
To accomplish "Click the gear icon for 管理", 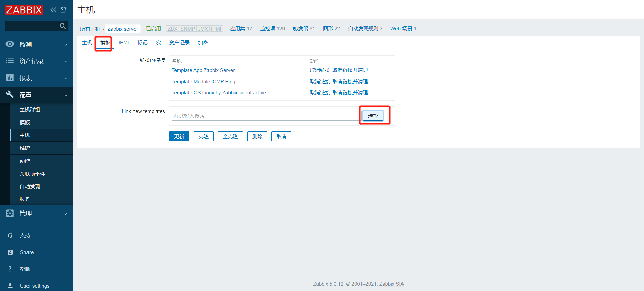I will (x=10, y=213).
